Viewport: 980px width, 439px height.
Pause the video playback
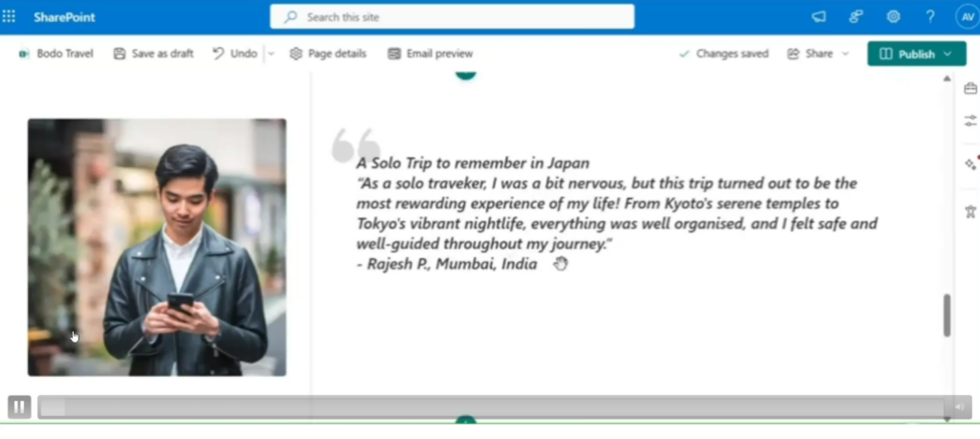19,407
